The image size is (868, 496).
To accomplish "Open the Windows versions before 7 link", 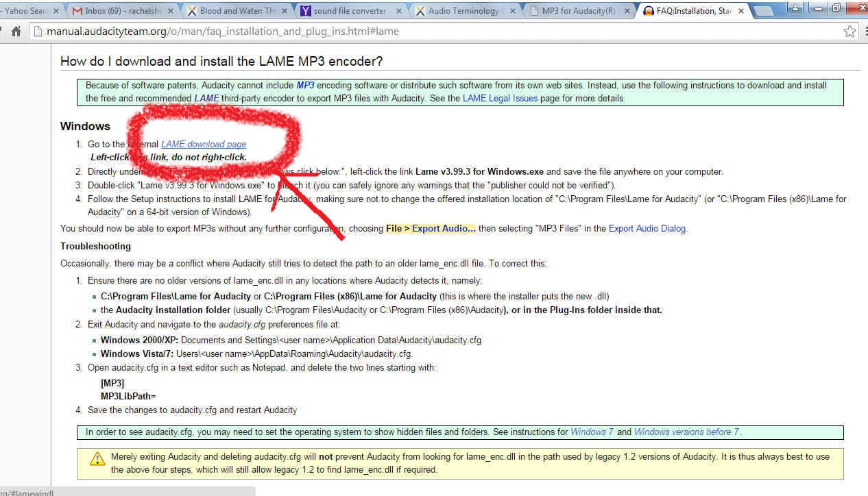I will click(x=686, y=432).
